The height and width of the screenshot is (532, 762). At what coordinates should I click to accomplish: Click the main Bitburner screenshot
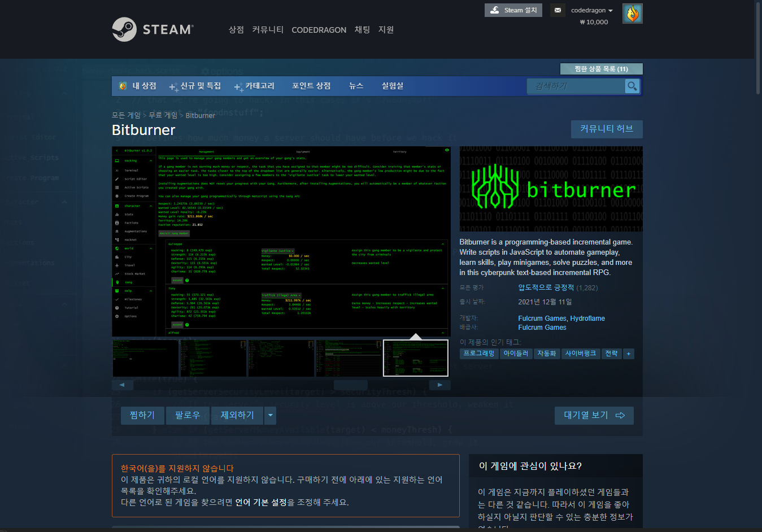[281, 242]
